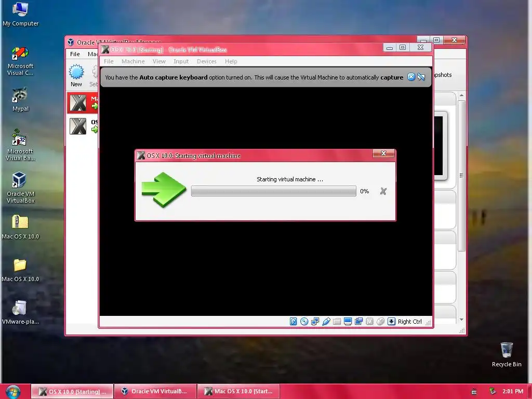Close the Starting virtual machine dialog
Screen dimensions: 532x399
click(x=383, y=153)
